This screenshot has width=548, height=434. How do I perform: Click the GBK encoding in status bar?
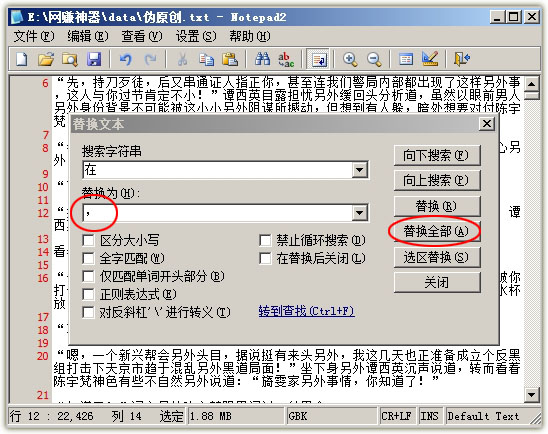tap(332, 416)
